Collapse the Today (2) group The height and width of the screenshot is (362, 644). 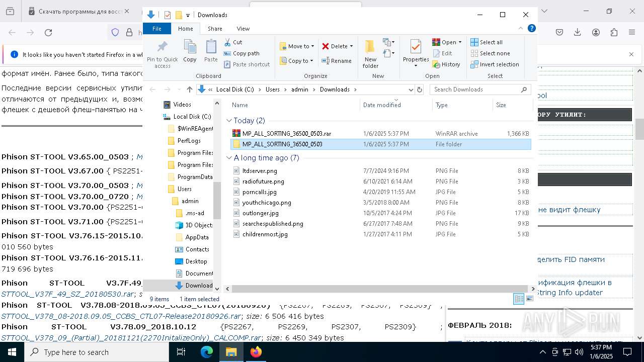[229, 121]
